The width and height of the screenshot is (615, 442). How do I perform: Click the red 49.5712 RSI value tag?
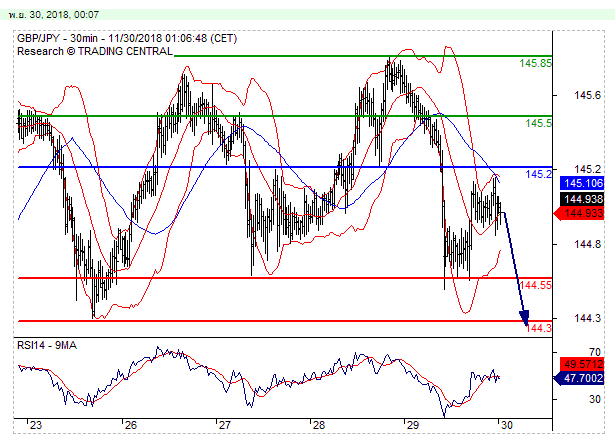pos(585,364)
